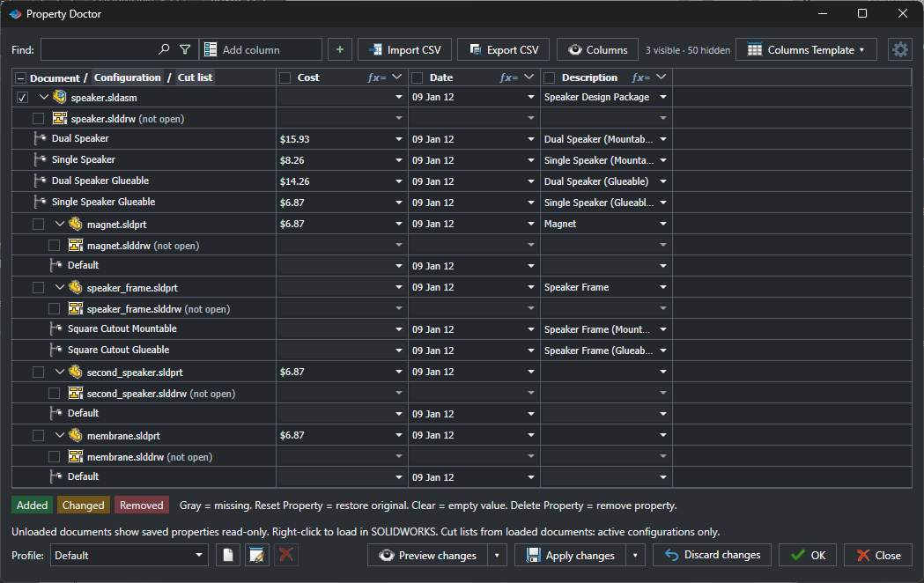
Task: Click the red Removed legend swatch
Action: click(x=142, y=506)
